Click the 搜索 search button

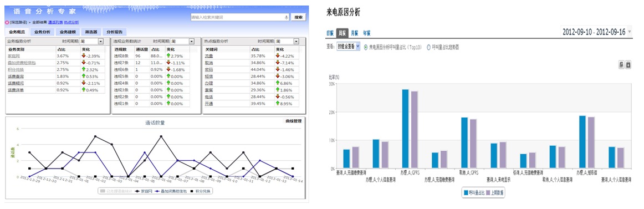click(x=298, y=17)
